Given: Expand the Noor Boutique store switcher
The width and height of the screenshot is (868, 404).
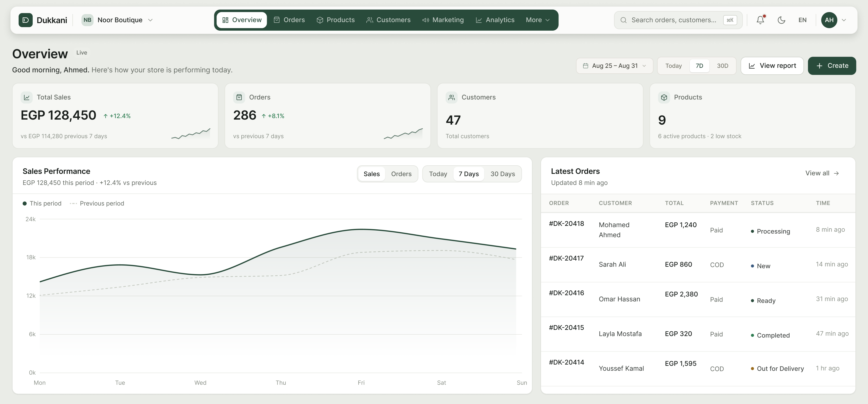Looking at the screenshot, I should (x=117, y=20).
